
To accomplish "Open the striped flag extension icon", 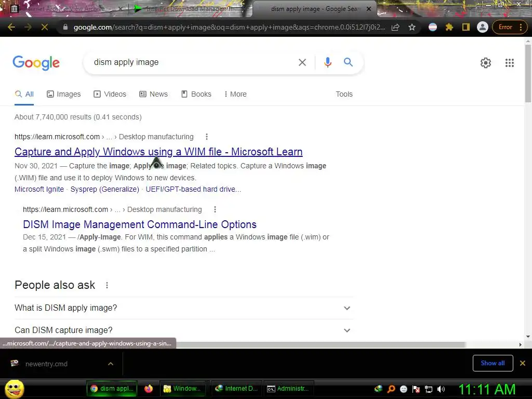I will (433, 27).
